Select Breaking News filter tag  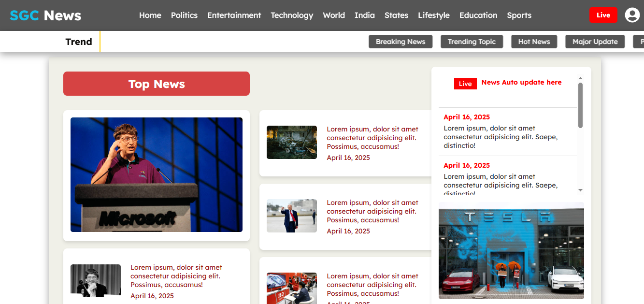coord(401,42)
